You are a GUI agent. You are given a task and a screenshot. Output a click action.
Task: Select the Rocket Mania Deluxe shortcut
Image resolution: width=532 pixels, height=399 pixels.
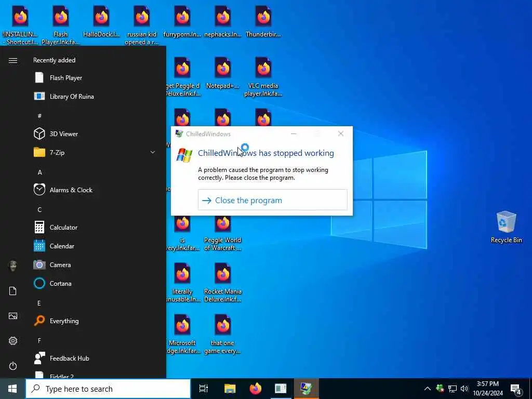(222, 282)
